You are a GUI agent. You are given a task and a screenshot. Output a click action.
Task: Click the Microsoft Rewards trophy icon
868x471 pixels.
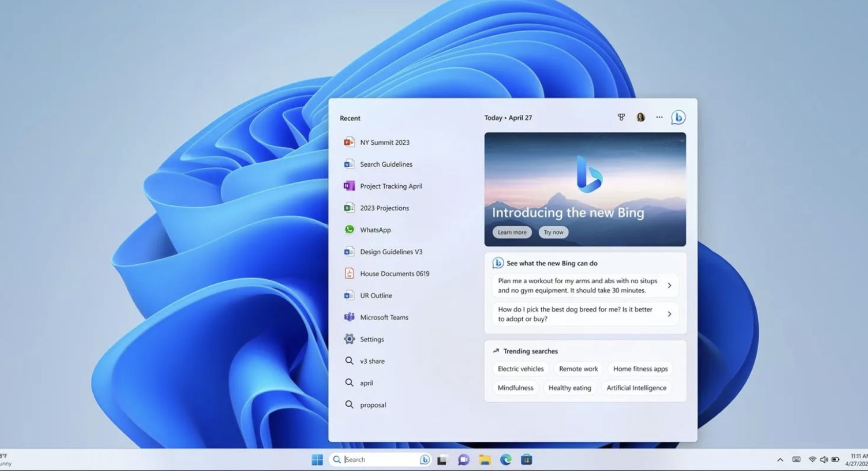point(621,117)
